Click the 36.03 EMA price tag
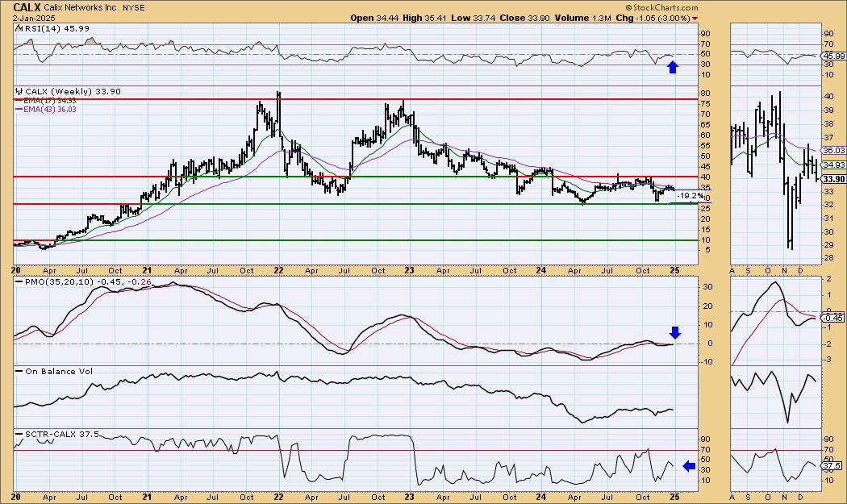The image size is (847, 504). pyautogui.click(x=833, y=151)
